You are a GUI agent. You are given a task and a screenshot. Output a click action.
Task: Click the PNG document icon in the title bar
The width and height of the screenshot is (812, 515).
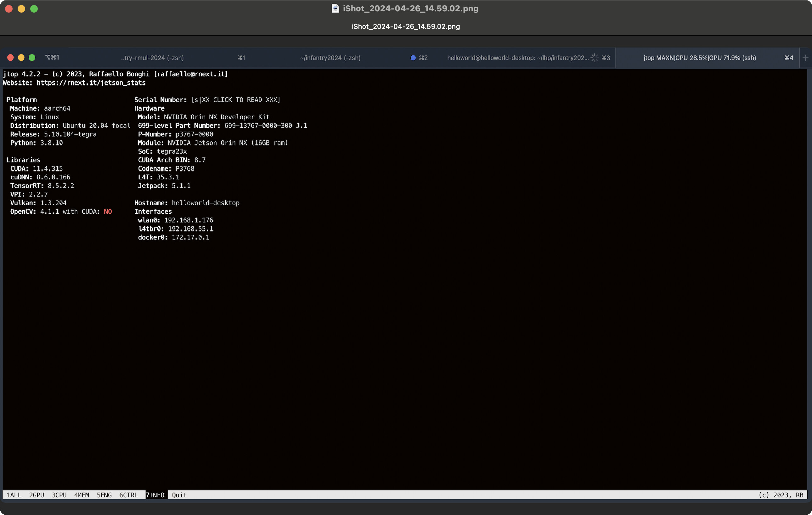[x=335, y=9]
